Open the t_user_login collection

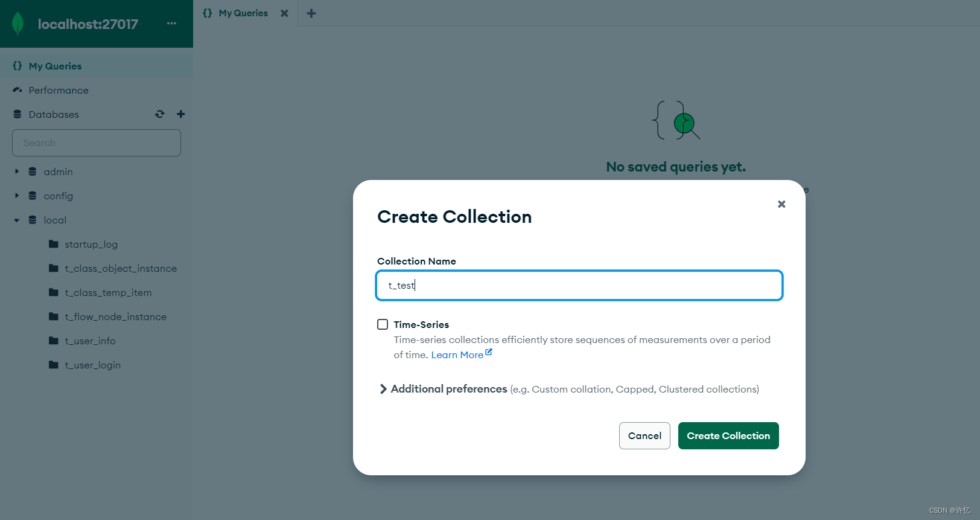click(x=92, y=365)
